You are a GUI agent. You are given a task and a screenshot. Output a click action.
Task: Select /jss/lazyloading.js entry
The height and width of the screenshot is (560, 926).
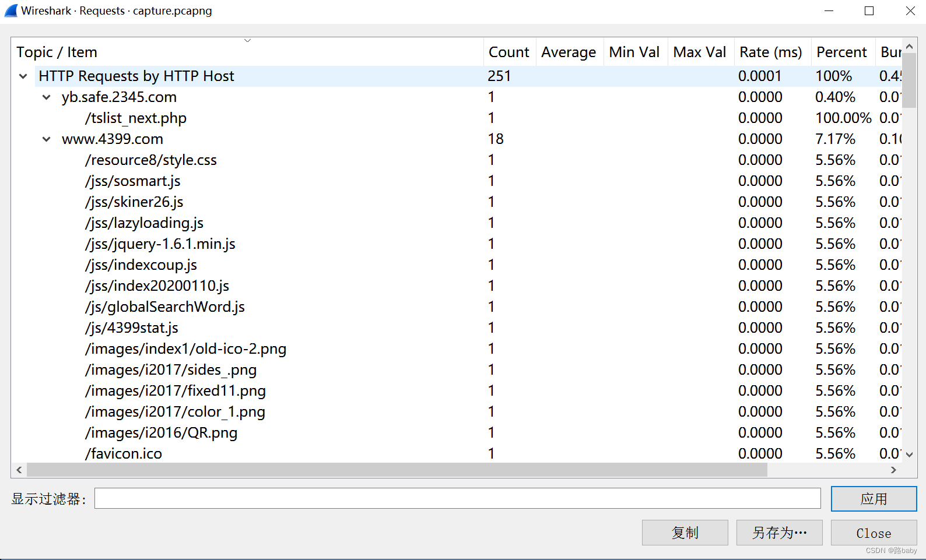click(x=457, y=223)
